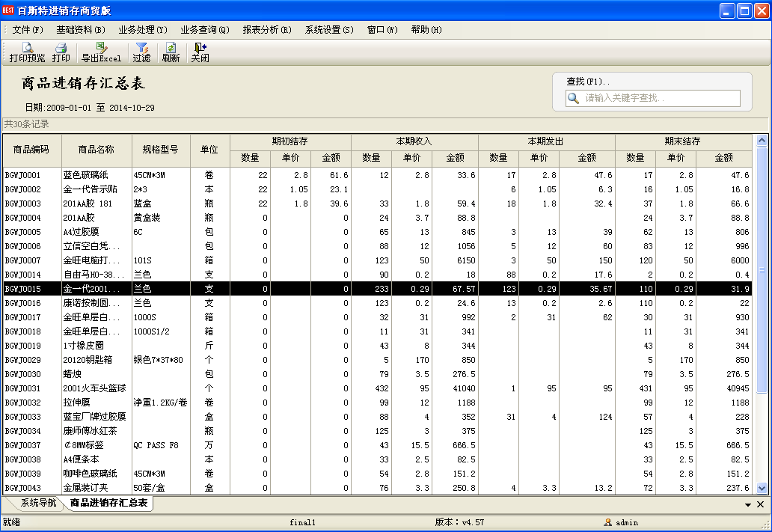The width and height of the screenshot is (772, 532).
Task: Switch to the 系统导航 tab
Action: (38, 504)
